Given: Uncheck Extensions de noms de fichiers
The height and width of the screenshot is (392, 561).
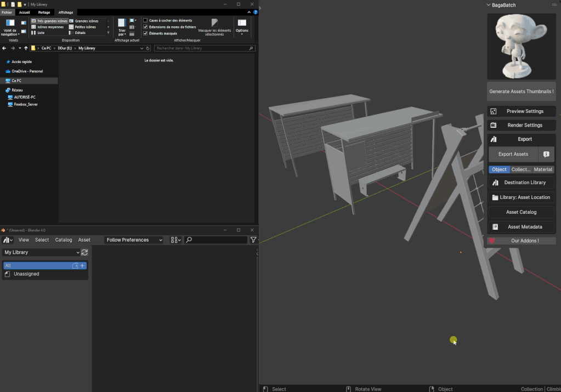Looking at the screenshot, I should pos(145,27).
